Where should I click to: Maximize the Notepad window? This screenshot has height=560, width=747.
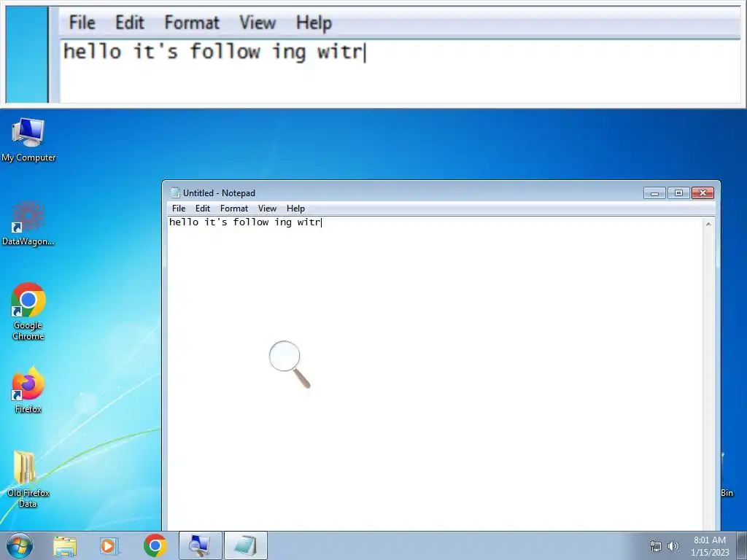click(678, 192)
